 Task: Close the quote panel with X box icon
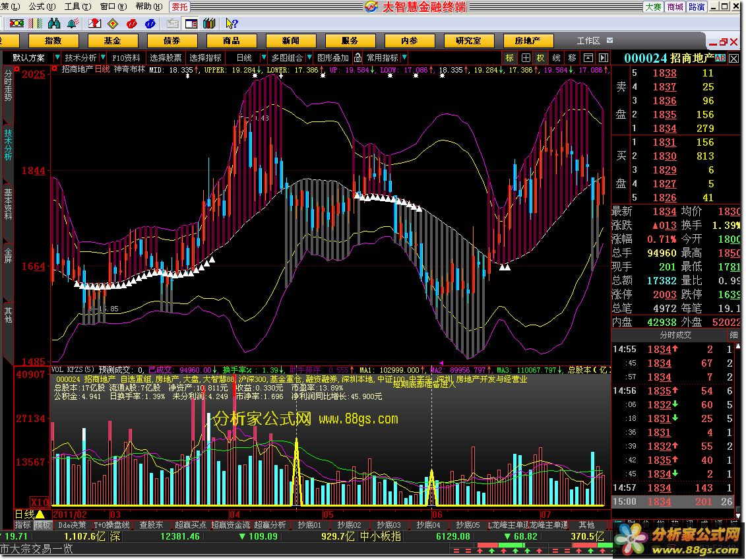(733, 59)
